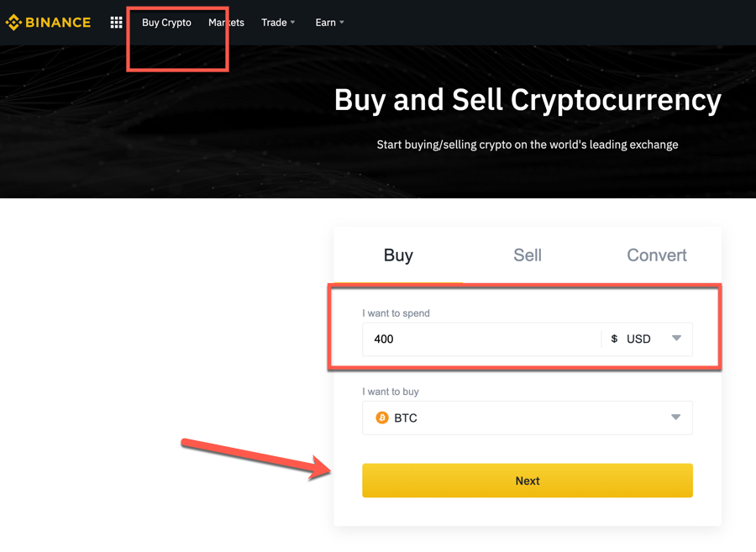Switch to the Convert tab
The height and width of the screenshot is (552, 756).
tap(657, 255)
